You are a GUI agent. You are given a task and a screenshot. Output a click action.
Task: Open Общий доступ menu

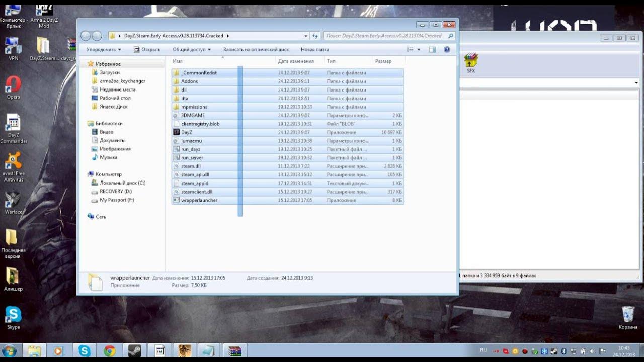point(192,49)
